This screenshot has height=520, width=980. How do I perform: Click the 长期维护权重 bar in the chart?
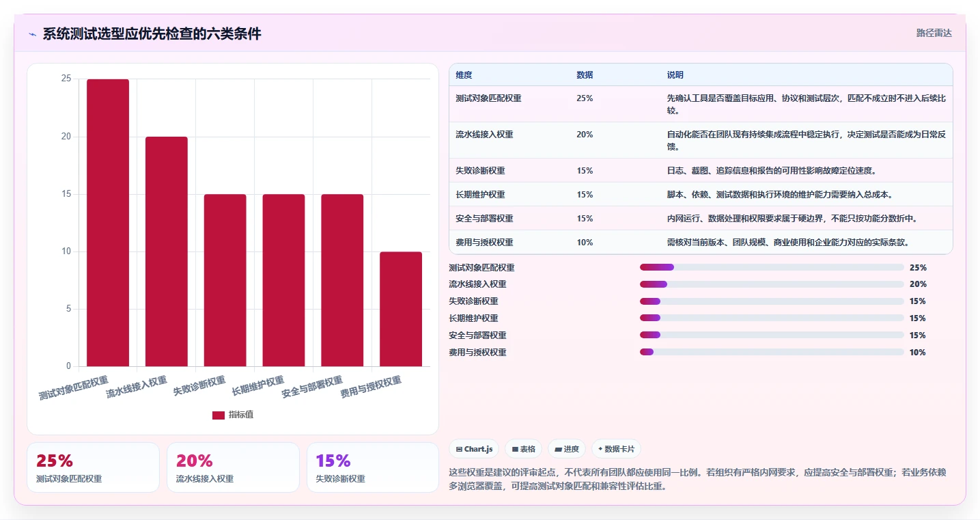tap(284, 280)
